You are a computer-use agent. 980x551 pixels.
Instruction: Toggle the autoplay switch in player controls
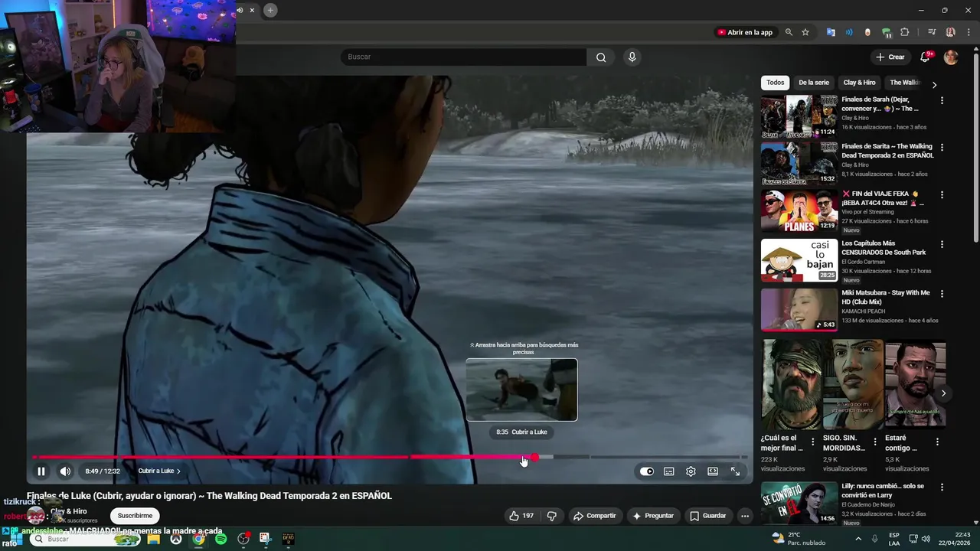(x=647, y=471)
